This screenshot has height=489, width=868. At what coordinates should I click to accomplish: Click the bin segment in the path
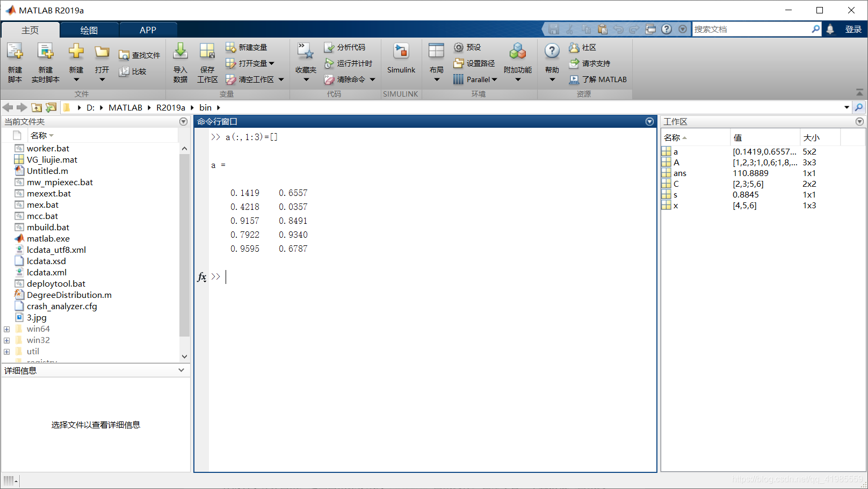coord(205,107)
